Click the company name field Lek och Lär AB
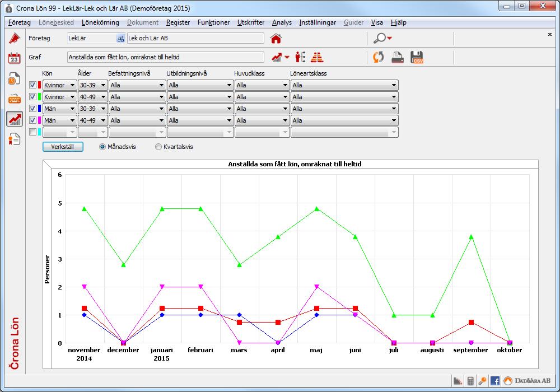The height and width of the screenshot is (392, 560). 195,38
